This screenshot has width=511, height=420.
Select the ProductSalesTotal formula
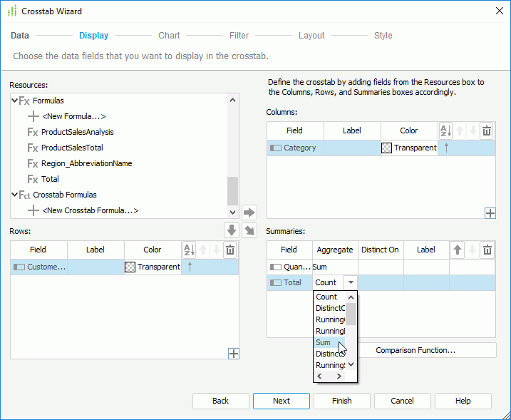click(72, 148)
